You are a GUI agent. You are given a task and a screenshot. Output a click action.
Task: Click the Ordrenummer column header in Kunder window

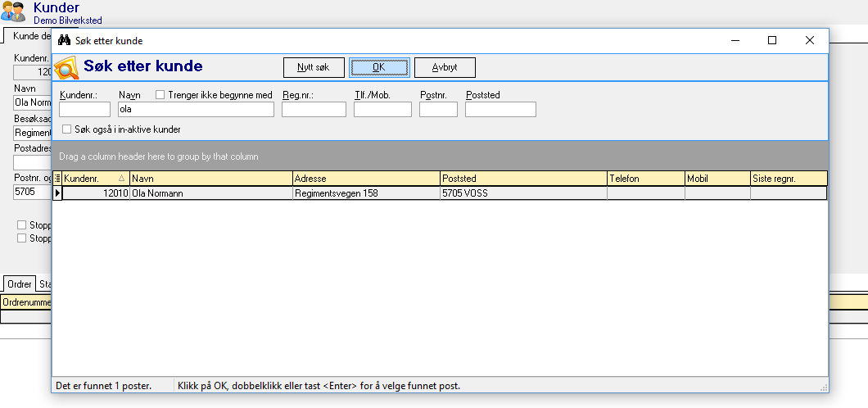[26, 302]
